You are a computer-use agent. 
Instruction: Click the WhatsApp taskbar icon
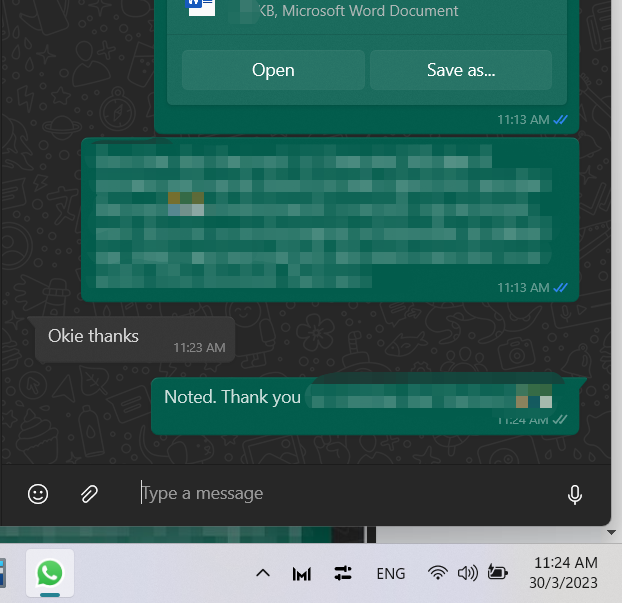[x=50, y=573]
